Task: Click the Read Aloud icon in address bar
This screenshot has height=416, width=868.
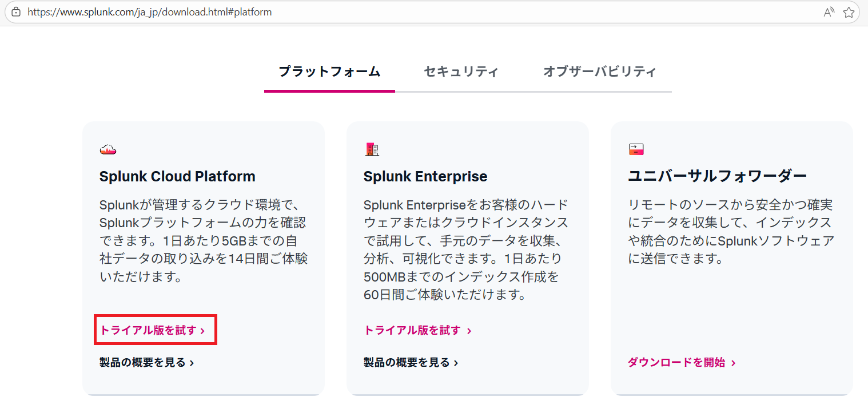Action: pyautogui.click(x=829, y=12)
